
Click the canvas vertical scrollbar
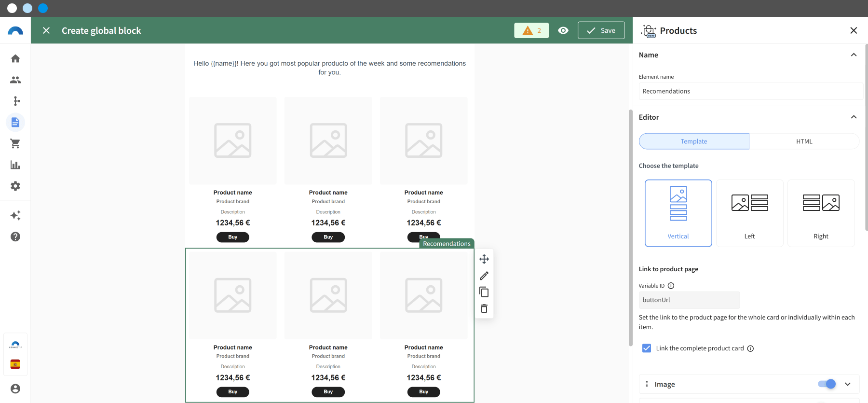coord(630,228)
